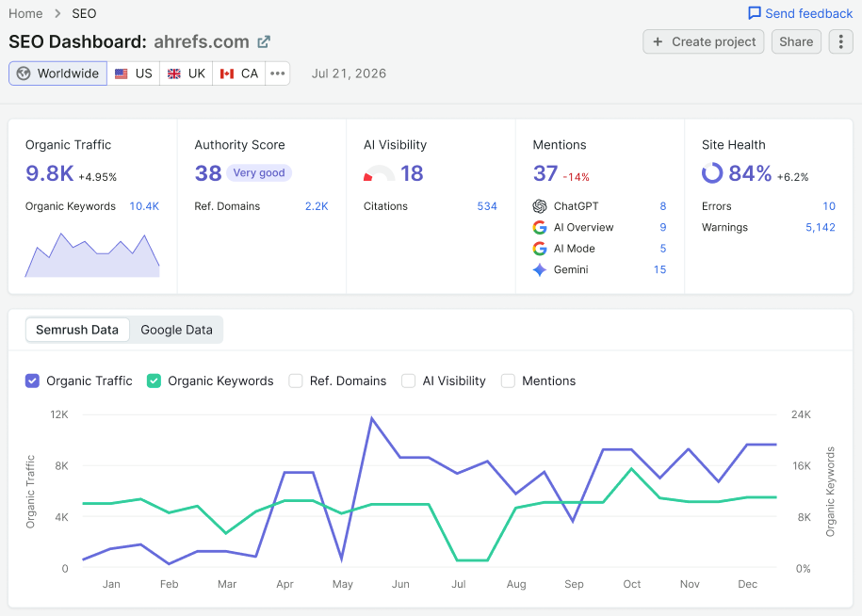
Task: Uncheck the Organic Keywords checkbox
Action: coord(154,381)
